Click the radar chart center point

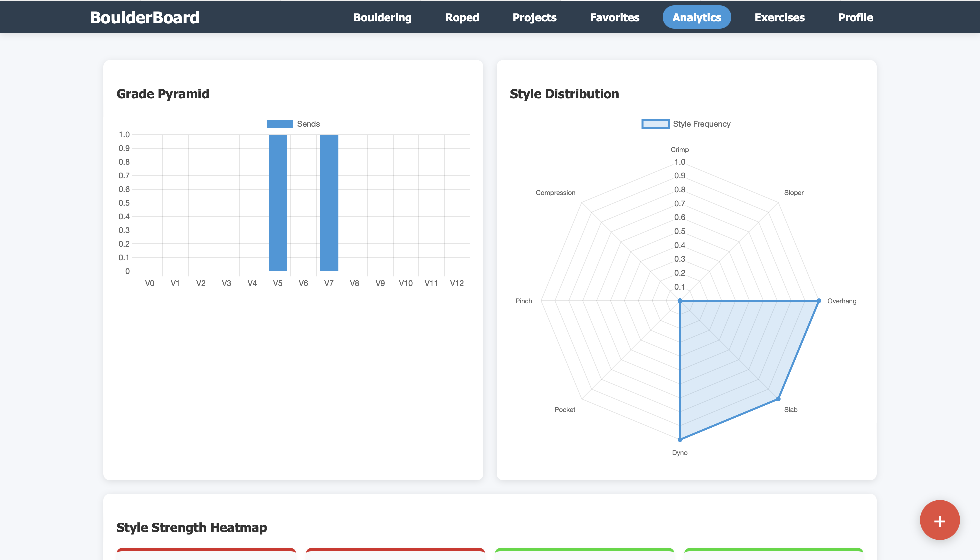pyautogui.click(x=680, y=301)
